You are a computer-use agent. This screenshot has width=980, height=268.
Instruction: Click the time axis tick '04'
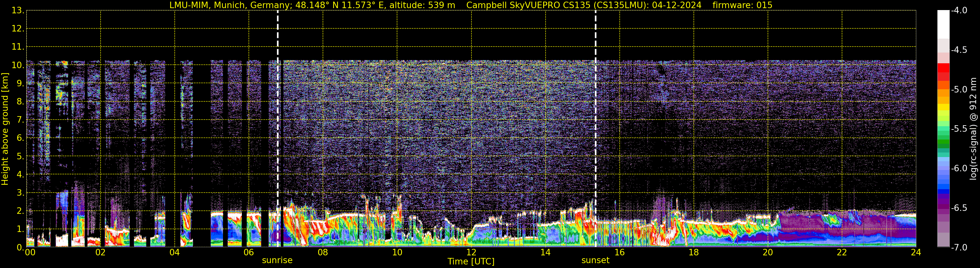tap(175, 252)
